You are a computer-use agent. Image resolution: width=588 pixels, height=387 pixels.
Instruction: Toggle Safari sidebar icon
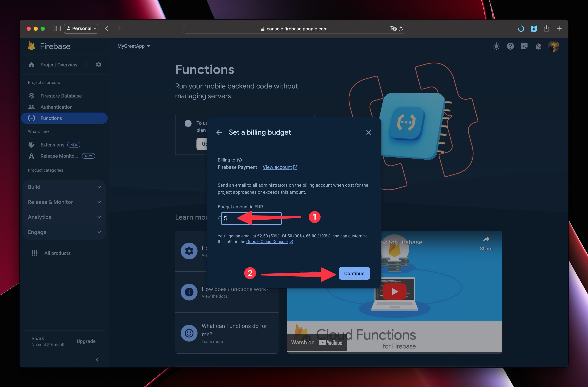(x=57, y=28)
